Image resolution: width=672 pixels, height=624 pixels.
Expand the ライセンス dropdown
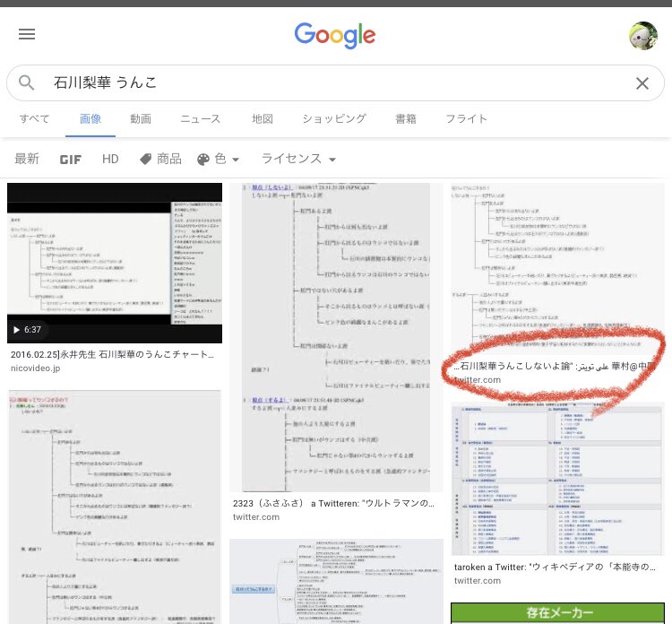pos(298,159)
